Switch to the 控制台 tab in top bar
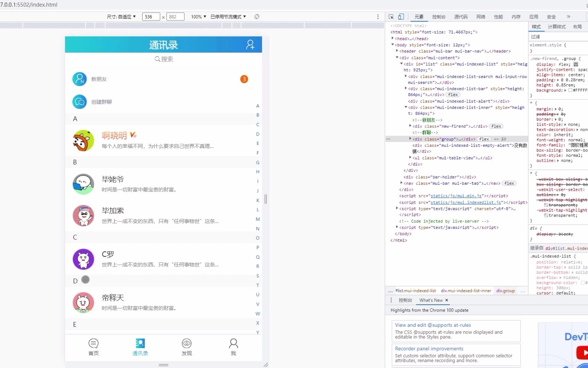Image resolution: width=588 pixels, height=368 pixels. pos(439,17)
